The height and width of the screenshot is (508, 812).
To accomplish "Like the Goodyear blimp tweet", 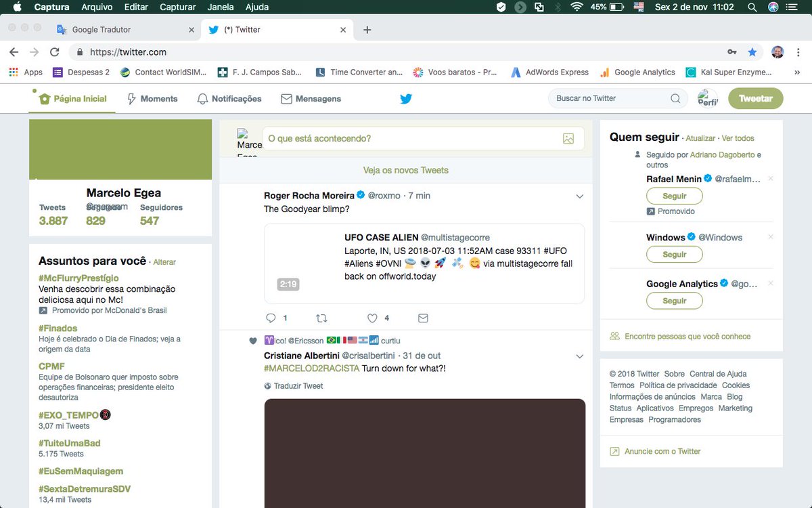I will 372,318.
